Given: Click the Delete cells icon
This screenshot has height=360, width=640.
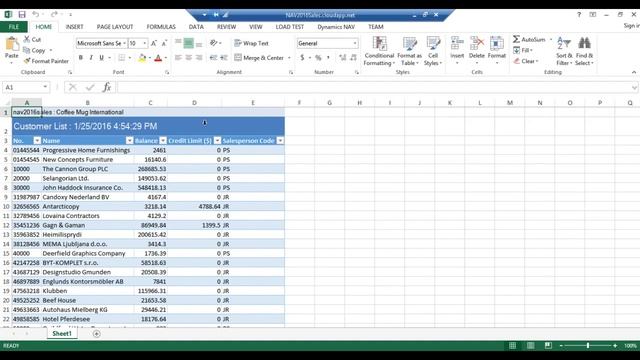Looking at the screenshot, I should (x=476, y=43).
